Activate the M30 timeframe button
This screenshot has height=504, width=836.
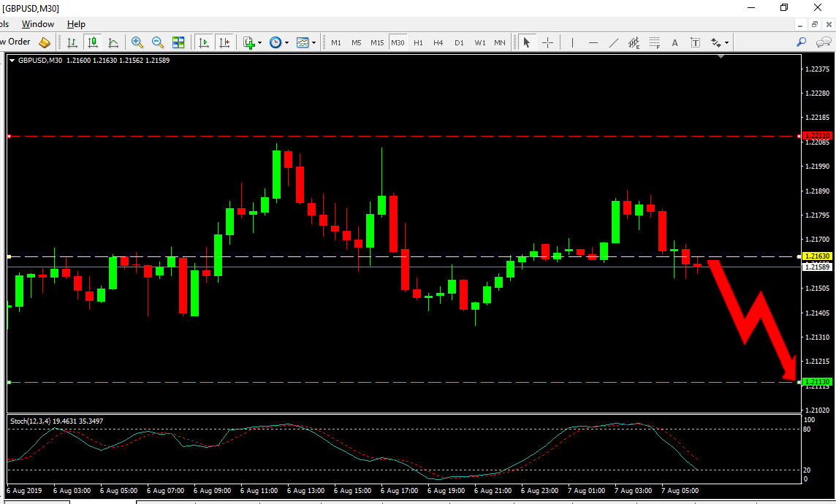tap(398, 42)
